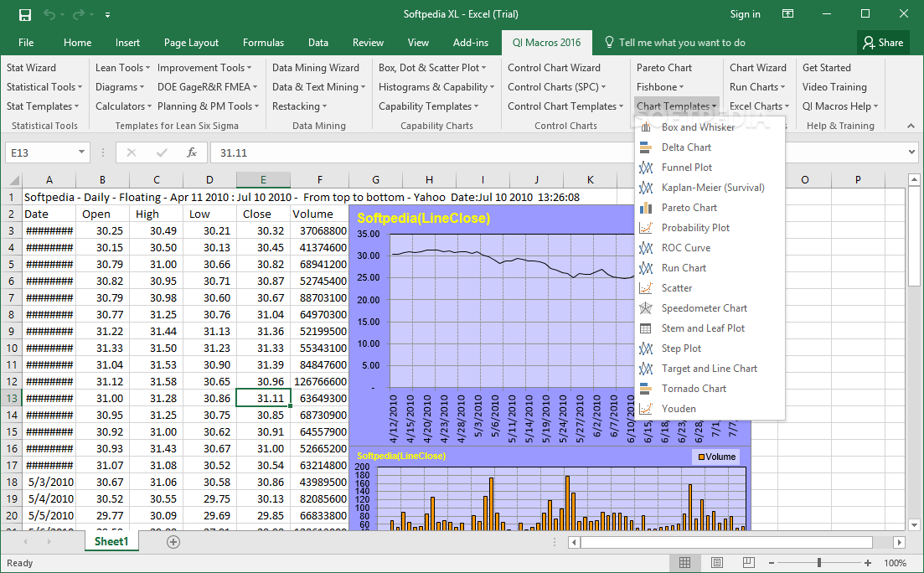Switch to the Formulas tab
The height and width of the screenshot is (573, 924).
263,43
